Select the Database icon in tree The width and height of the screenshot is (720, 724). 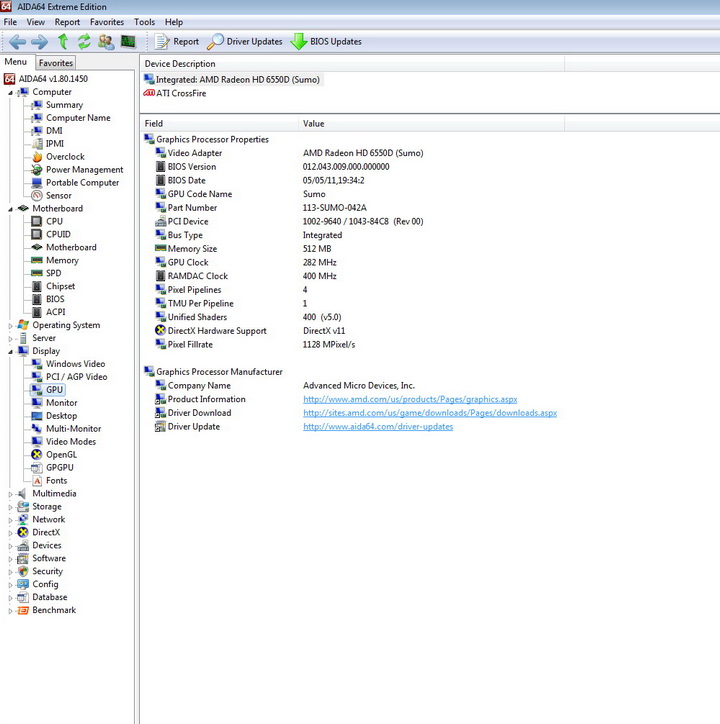coord(23,597)
